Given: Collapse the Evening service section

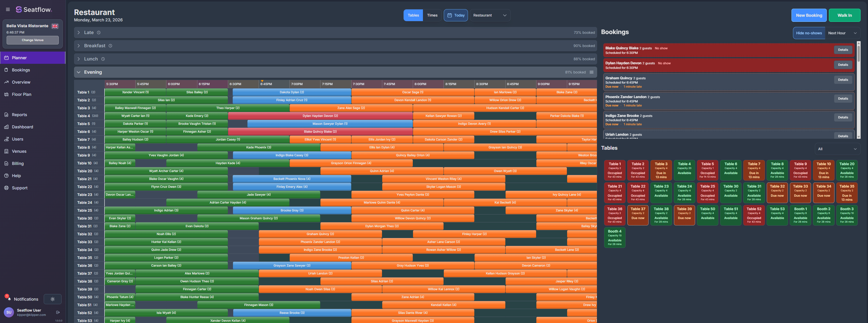Looking at the screenshot, I should 335,72.
